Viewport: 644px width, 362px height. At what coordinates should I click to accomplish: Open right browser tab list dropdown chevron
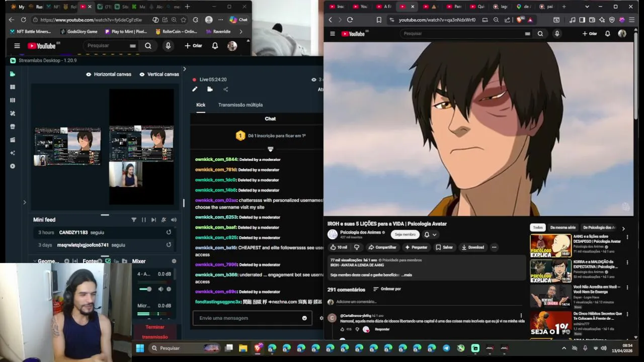(587, 7)
